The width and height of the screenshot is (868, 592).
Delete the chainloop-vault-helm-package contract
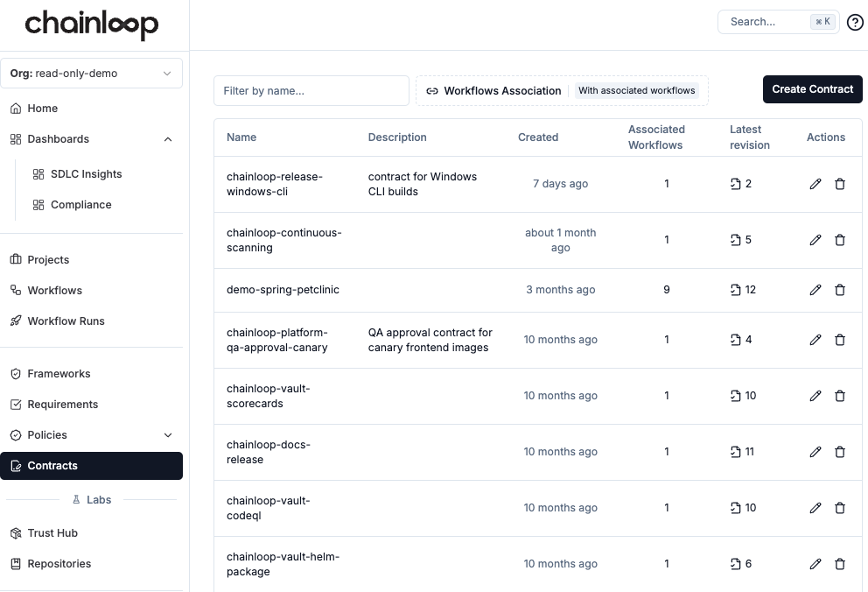(x=840, y=564)
